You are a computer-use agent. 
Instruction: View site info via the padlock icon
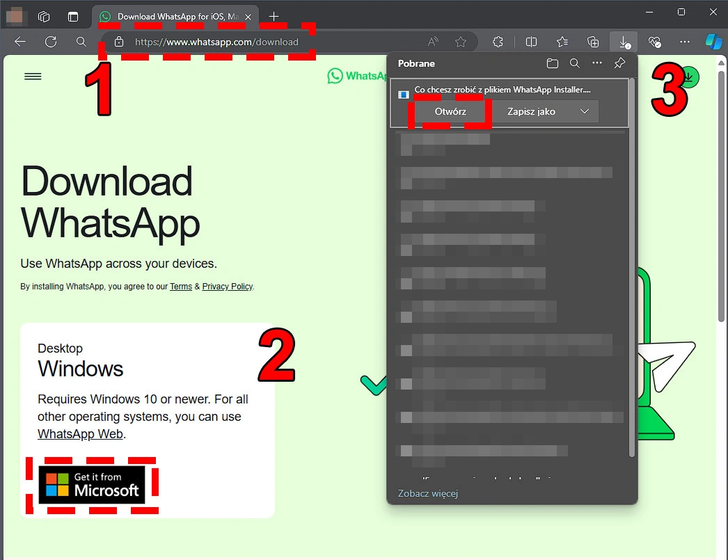(x=119, y=42)
